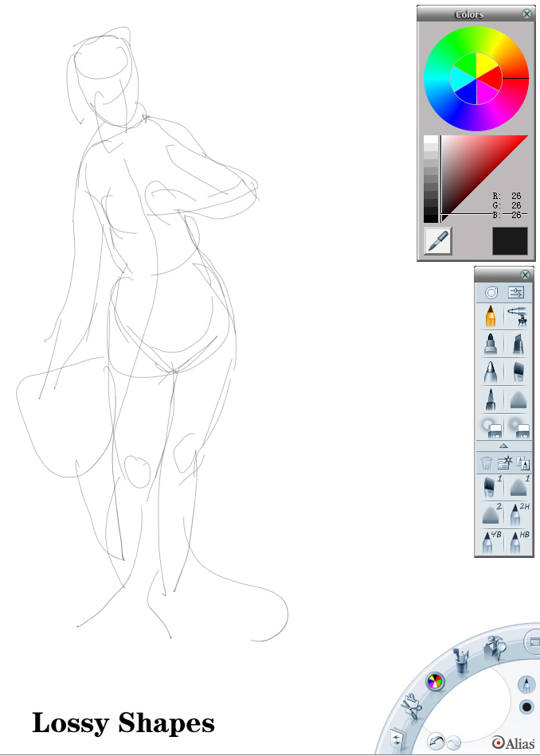Click current brush pencil indicator in lagoon
This screenshot has width=540, height=756.
526,684
